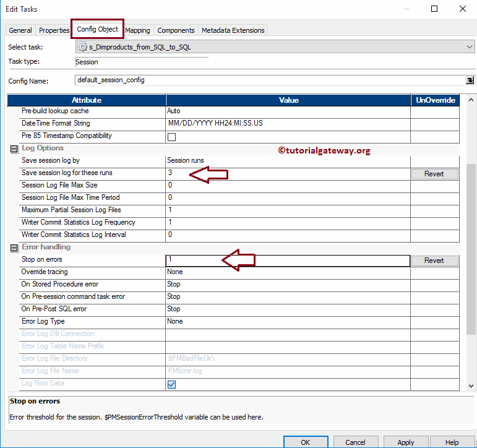This screenshot has width=477, height=448.
Task: Collapse the Error handling section
Action: [14, 248]
